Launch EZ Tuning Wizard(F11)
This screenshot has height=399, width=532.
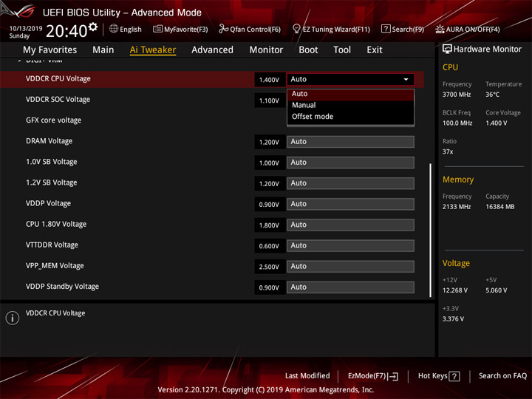331,29
